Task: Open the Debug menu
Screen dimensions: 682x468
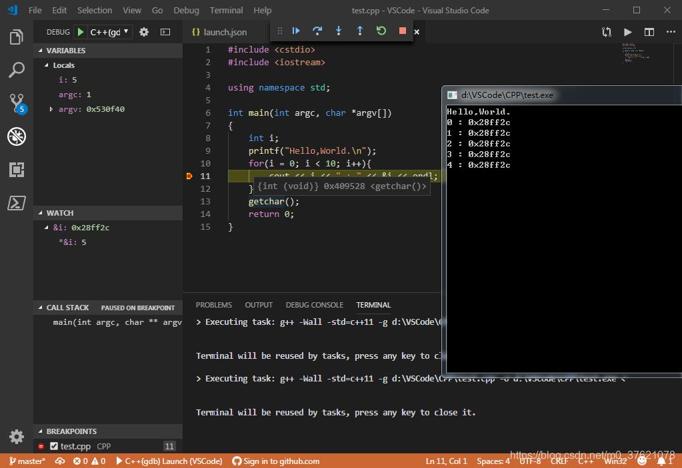Action: pyautogui.click(x=186, y=10)
